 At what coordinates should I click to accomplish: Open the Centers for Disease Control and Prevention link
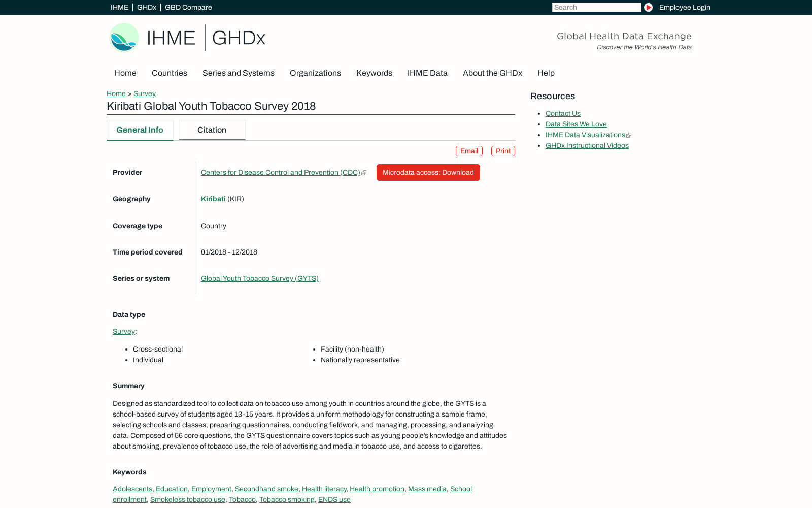pos(281,173)
